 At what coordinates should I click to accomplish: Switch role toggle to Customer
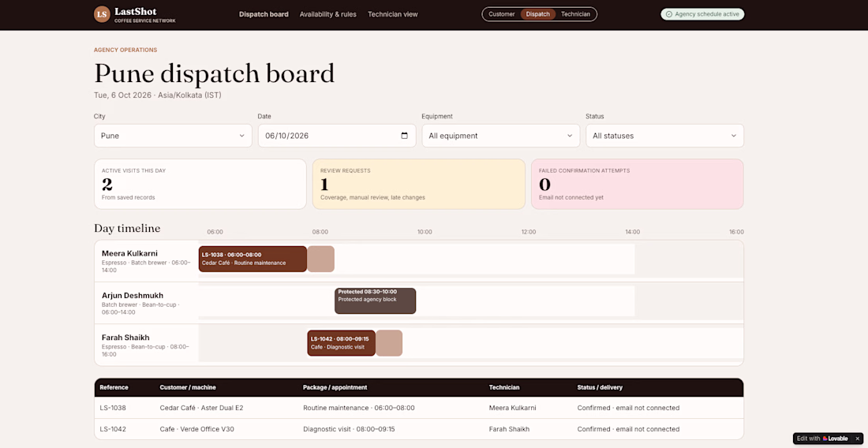[502, 14]
